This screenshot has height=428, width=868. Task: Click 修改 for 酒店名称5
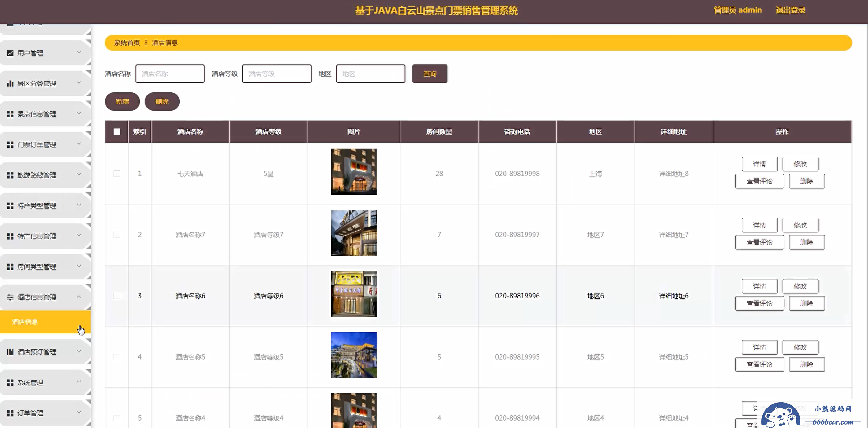(800, 347)
